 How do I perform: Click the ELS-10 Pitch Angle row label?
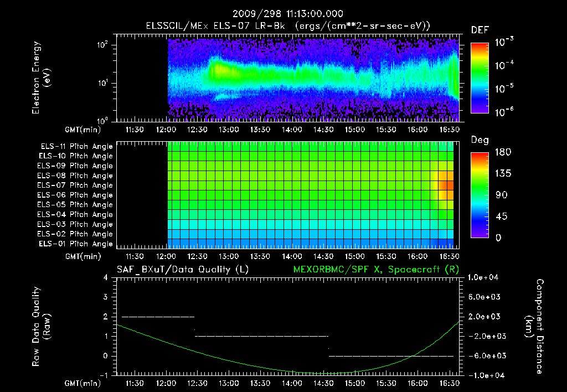pos(76,156)
